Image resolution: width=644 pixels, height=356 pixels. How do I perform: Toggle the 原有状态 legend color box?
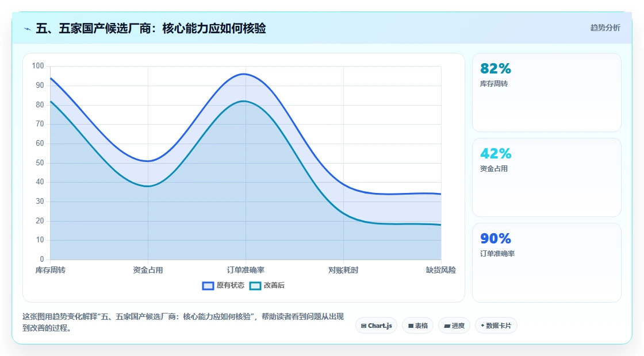coord(208,285)
